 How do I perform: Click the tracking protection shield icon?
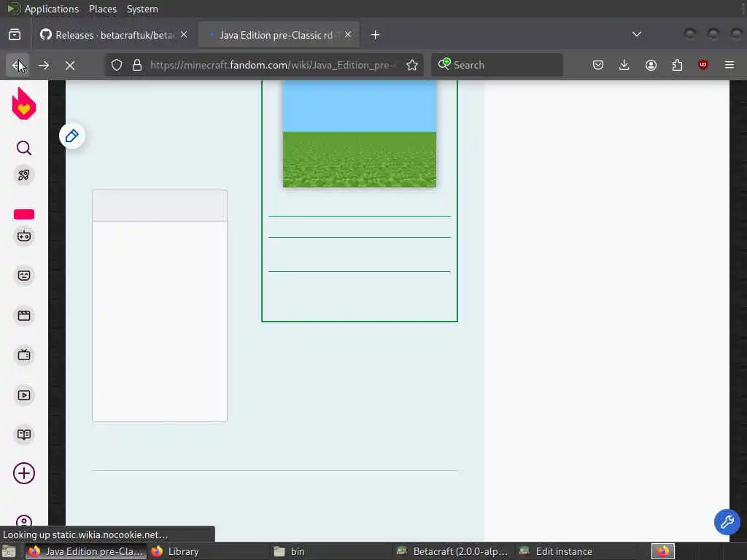click(x=117, y=65)
